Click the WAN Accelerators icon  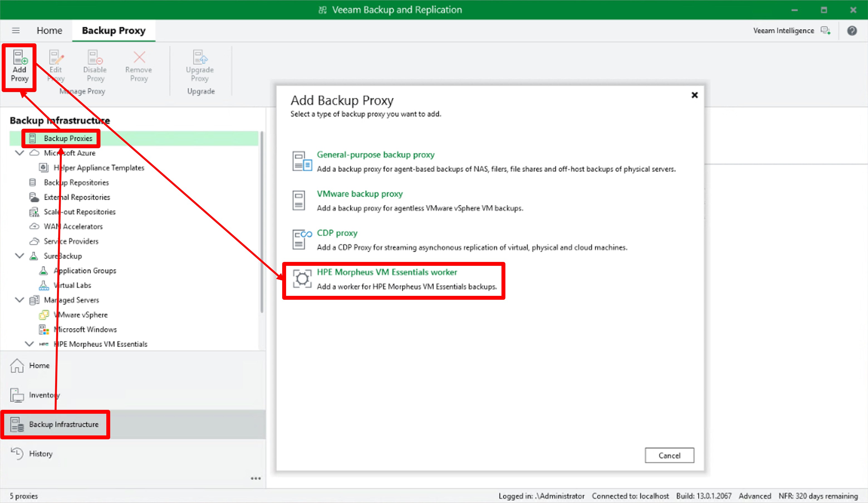click(34, 226)
